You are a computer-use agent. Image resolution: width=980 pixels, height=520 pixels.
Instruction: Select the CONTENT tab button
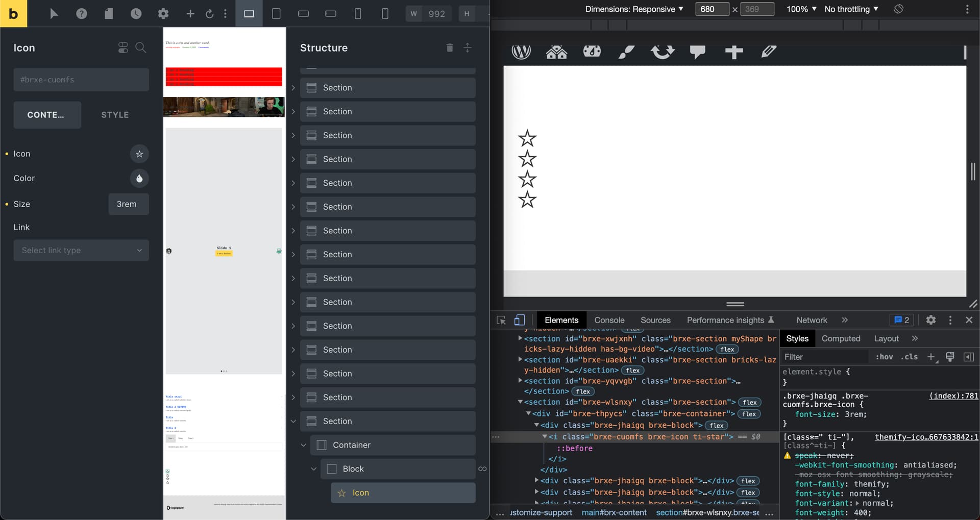point(47,115)
